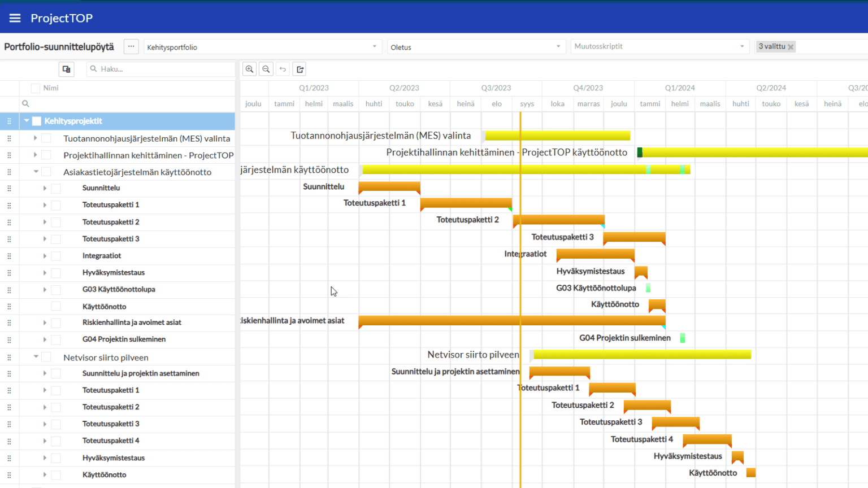Check the Kehitysprojektit checkbox
This screenshot has height=488, width=868.
point(36,121)
